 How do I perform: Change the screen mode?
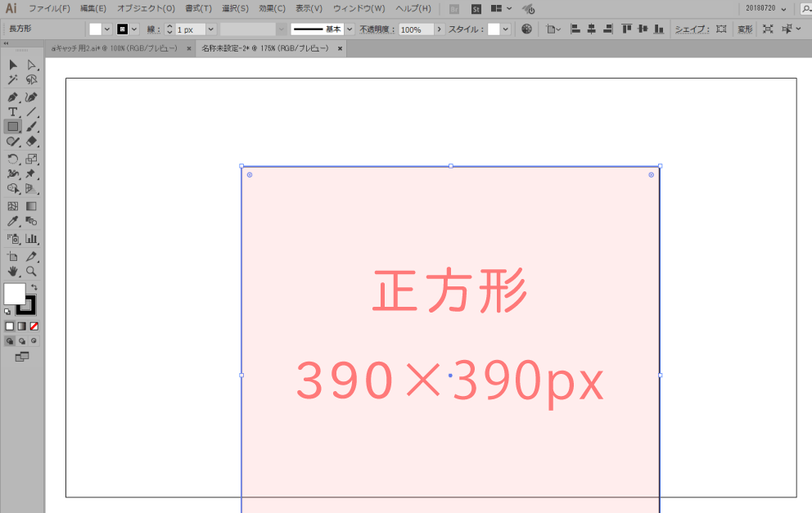tap(22, 357)
